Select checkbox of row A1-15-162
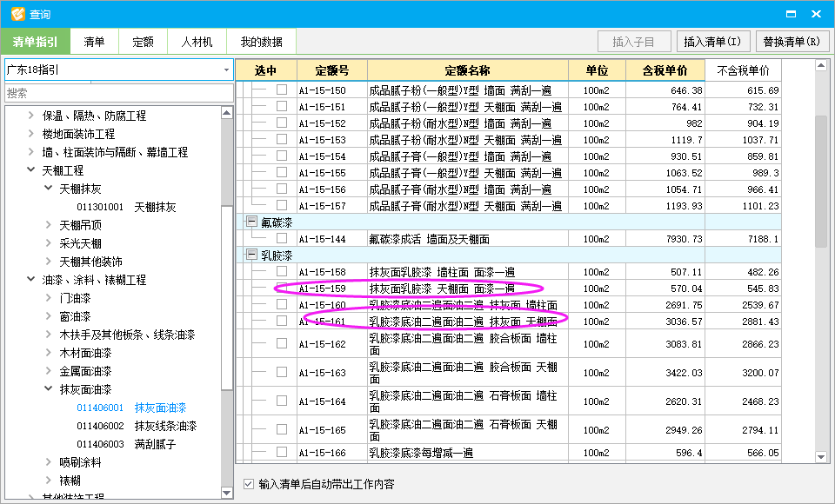This screenshot has height=504, width=835. click(282, 343)
